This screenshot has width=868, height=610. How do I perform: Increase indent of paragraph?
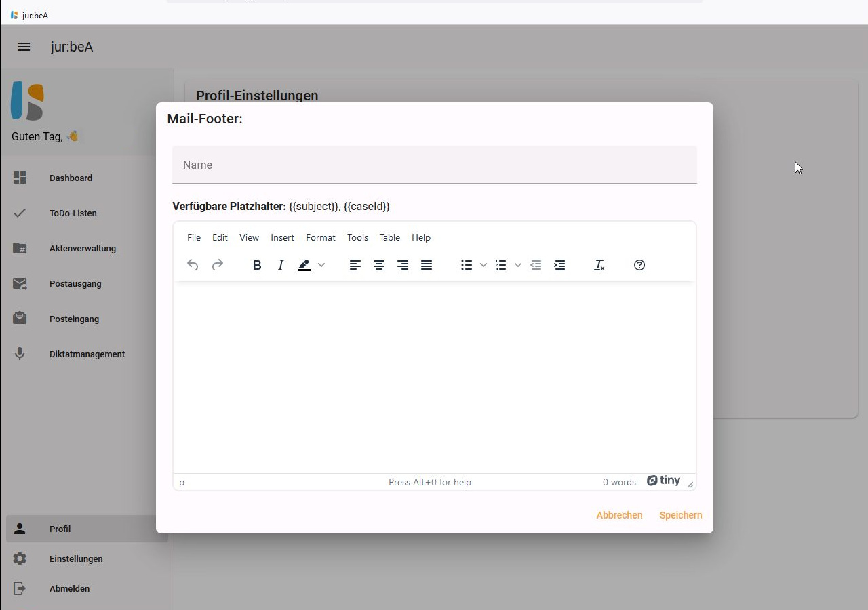point(559,265)
